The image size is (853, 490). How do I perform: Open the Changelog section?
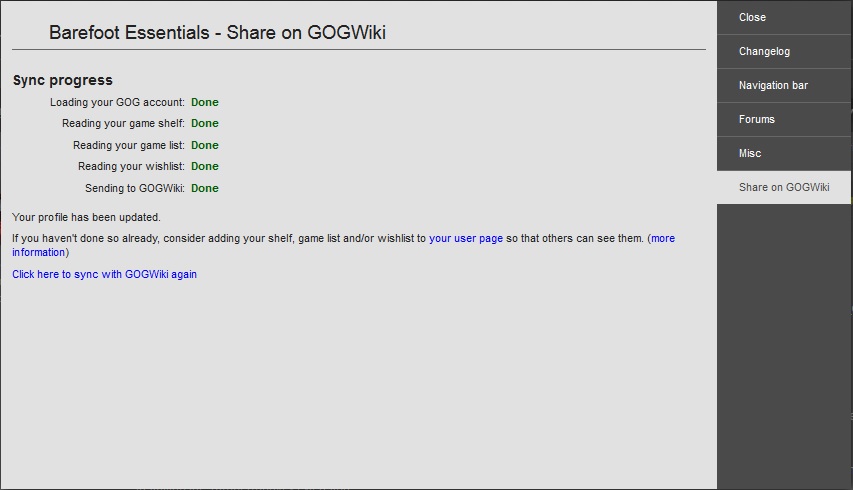pyautogui.click(x=784, y=52)
